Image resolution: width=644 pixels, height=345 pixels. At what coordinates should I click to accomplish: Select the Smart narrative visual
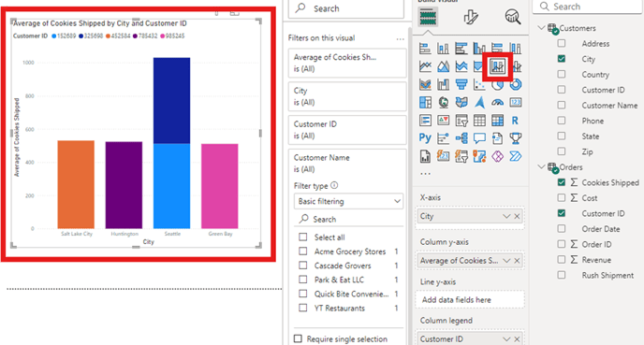click(497, 138)
